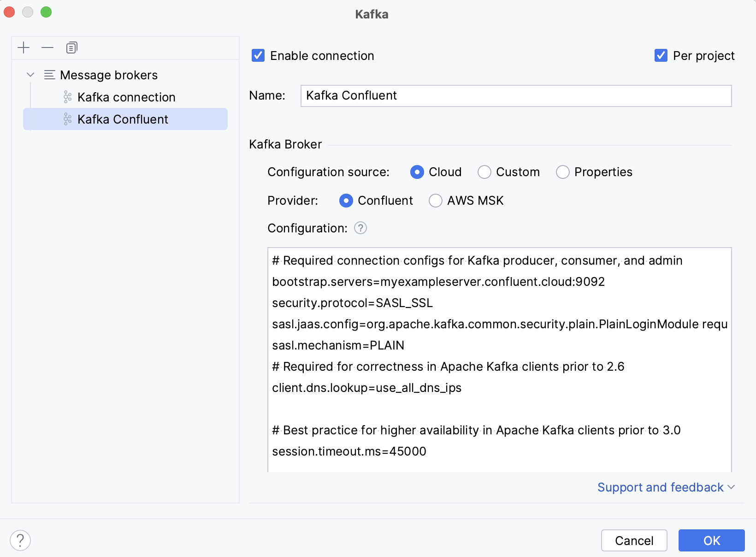Disable the Enable connection checkbox
Screen dimensions: 756x557
click(258, 55)
